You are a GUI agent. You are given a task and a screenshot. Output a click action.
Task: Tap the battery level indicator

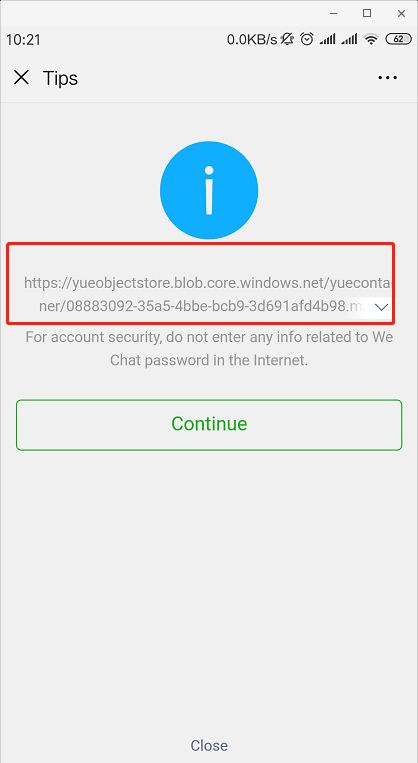(399, 39)
